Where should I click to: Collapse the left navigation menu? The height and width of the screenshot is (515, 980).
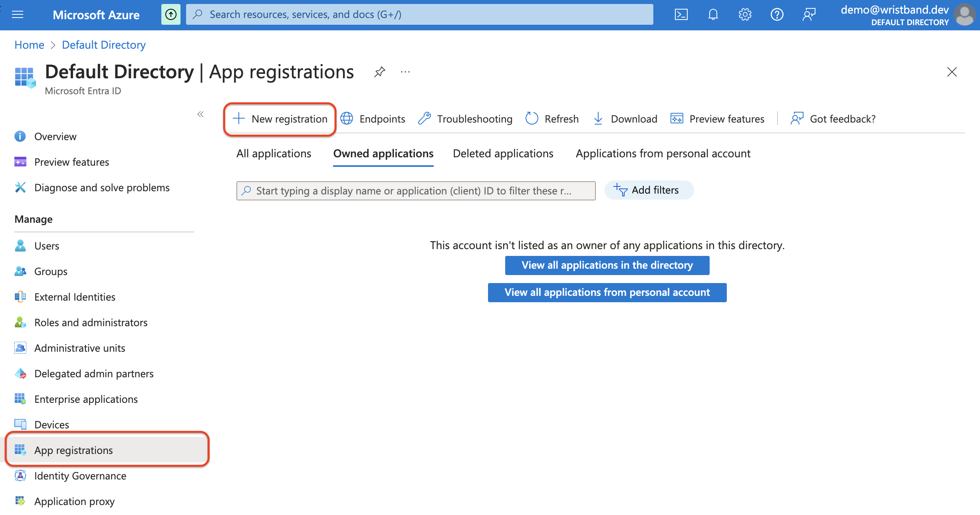pos(200,114)
